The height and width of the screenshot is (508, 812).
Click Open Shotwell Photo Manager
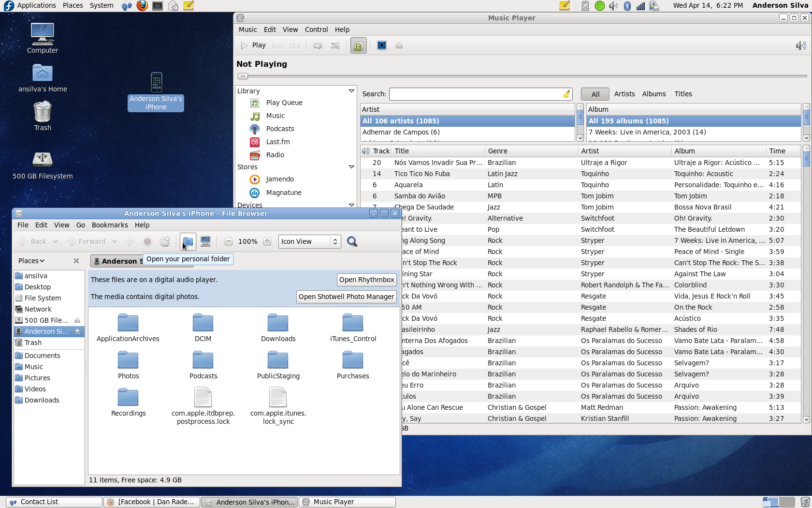(346, 297)
